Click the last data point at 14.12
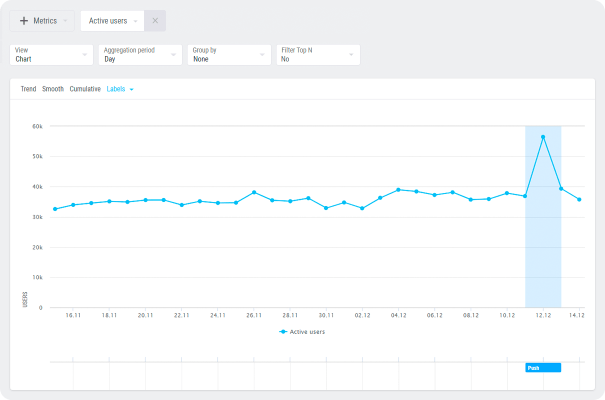Screen dimensions: 605x400 [x=579, y=199]
